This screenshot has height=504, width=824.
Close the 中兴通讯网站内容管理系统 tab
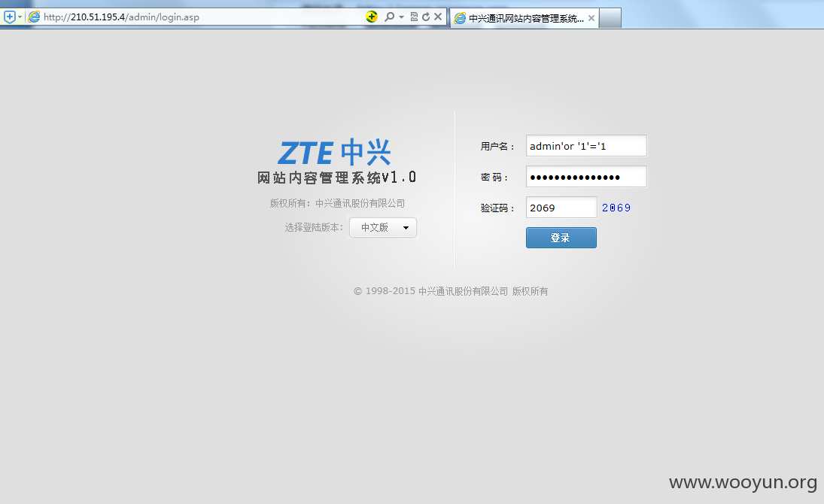coord(591,18)
